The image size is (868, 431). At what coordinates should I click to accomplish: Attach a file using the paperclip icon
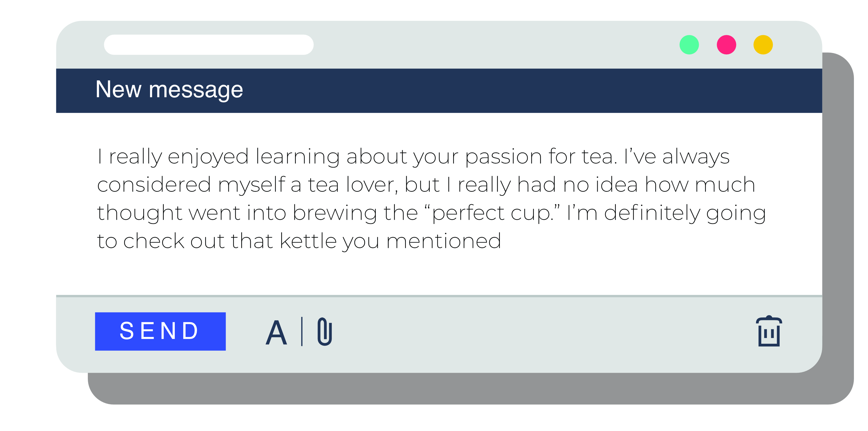[x=325, y=332]
